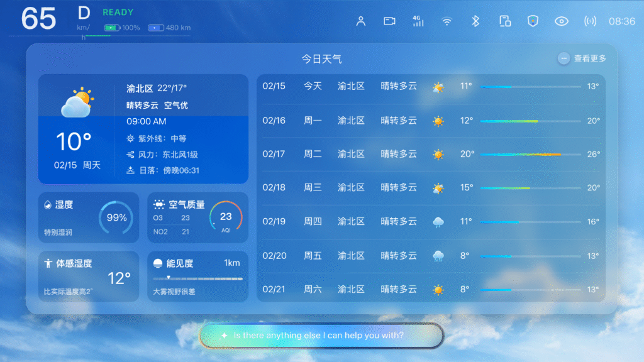This screenshot has width=644, height=362.
Task: Select the 02/15 今天 forecast row
Action: [x=431, y=87]
